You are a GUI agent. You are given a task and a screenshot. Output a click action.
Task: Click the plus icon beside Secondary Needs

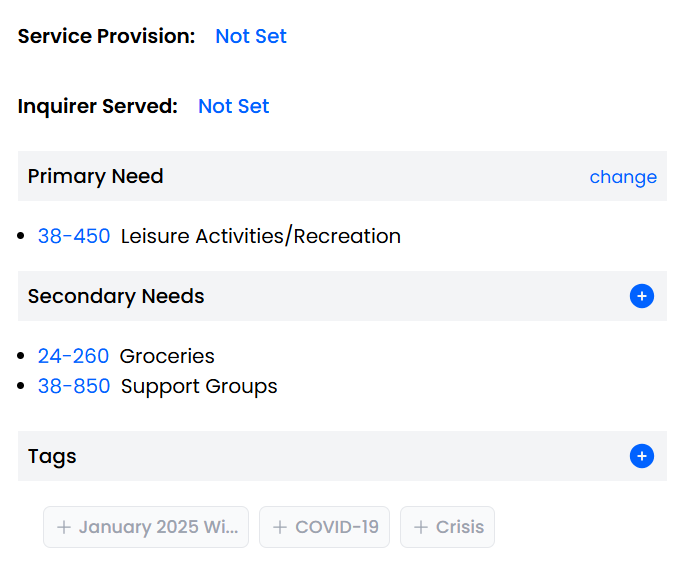pyautogui.click(x=642, y=296)
